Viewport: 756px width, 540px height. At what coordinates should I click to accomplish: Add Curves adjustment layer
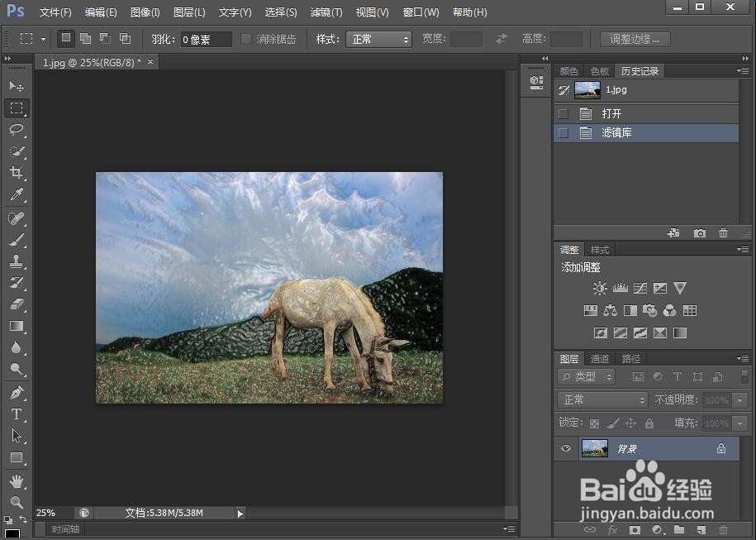[x=640, y=288]
